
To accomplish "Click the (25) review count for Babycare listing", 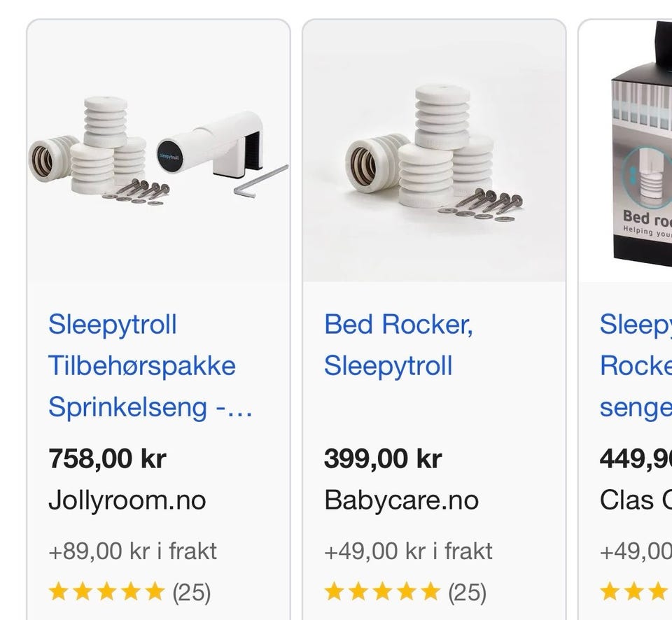I will [x=468, y=593].
